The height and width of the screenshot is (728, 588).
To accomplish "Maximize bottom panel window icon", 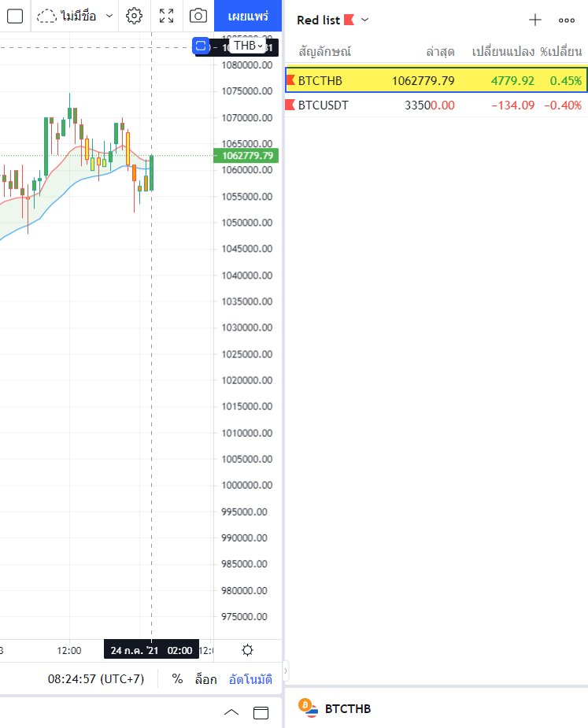I will (261, 713).
